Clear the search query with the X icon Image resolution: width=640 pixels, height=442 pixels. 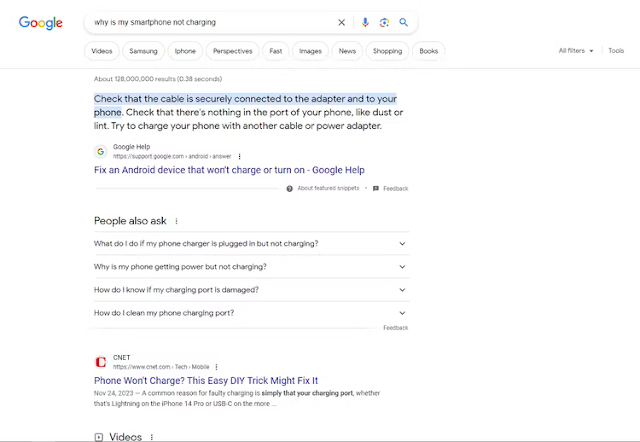(x=342, y=22)
